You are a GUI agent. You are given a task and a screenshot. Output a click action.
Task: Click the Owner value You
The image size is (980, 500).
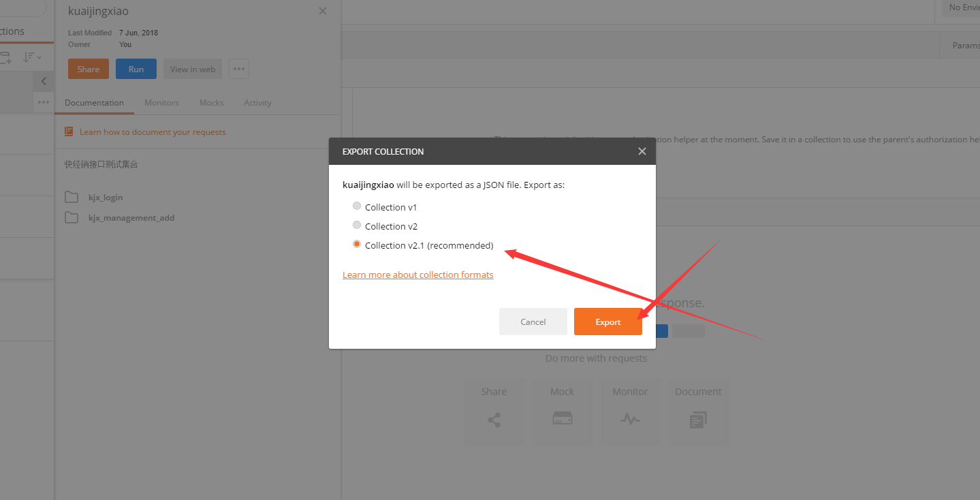pyautogui.click(x=125, y=44)
